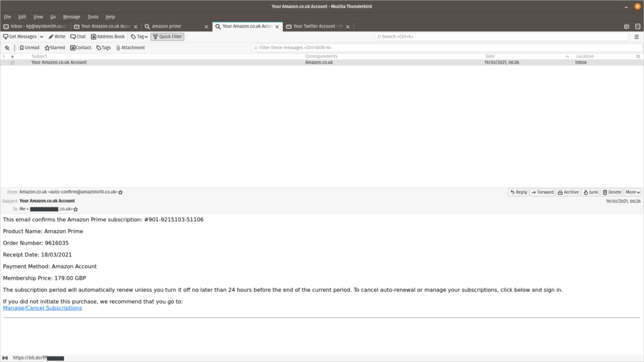Toggle the Quick Filter button
The width and height of the screenshot is (644, 362).
pos(167,36)
